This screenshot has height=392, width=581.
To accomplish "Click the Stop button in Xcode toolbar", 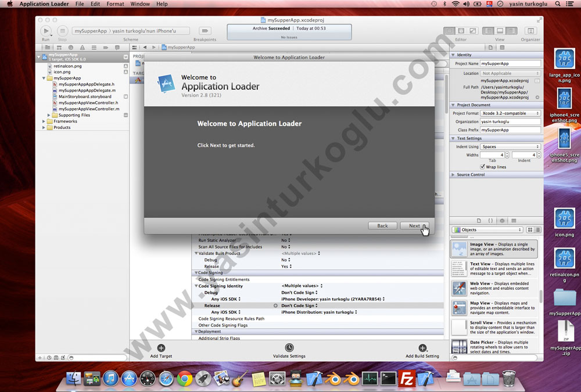I will pos(62,31).
